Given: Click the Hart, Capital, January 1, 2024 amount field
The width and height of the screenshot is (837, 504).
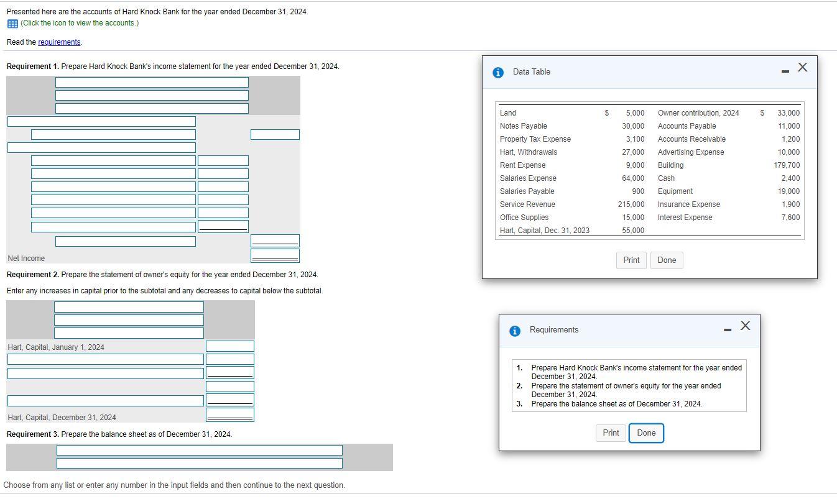Looking at the screenshot, I should click(230, 346).
